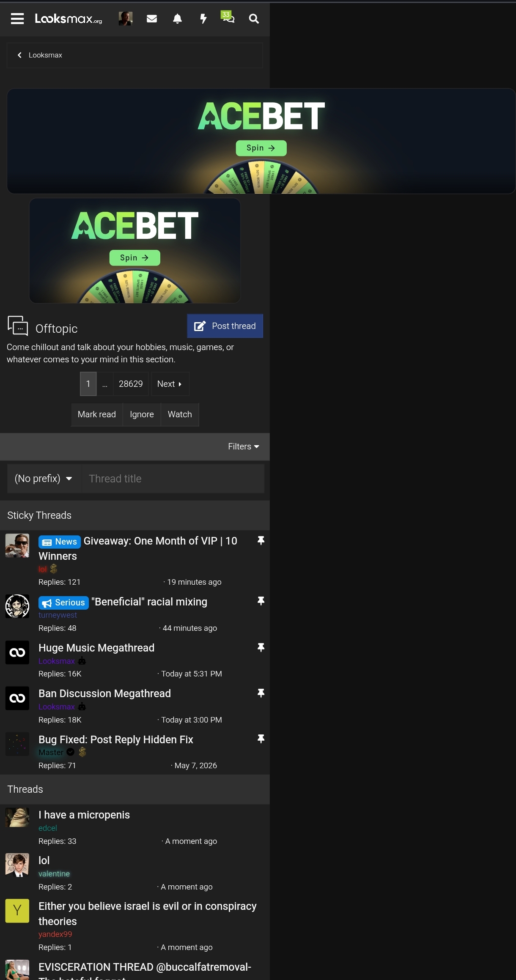
Task: Click '19 minutes ago' timestamp
Action: pyautogui.click(x=194, y=582)
